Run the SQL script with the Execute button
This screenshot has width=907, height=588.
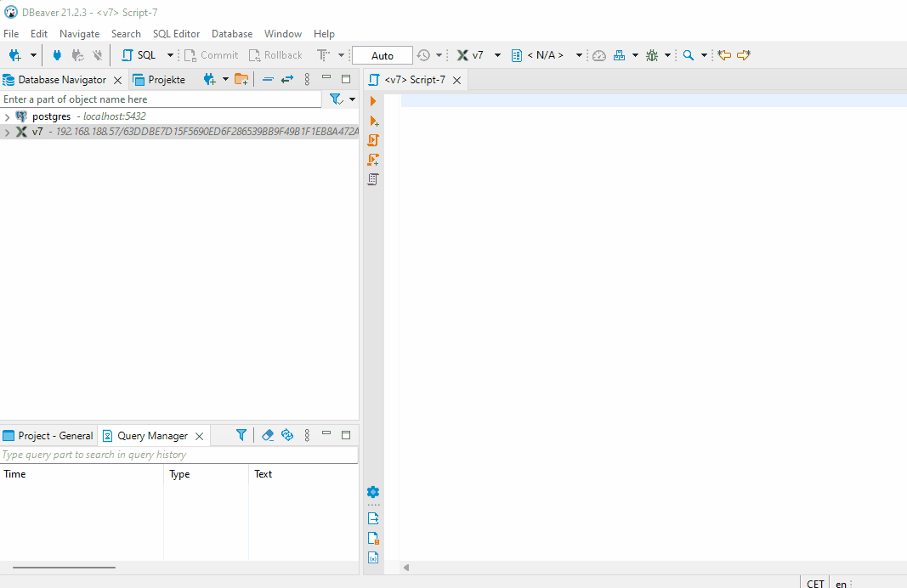point(372,100)
